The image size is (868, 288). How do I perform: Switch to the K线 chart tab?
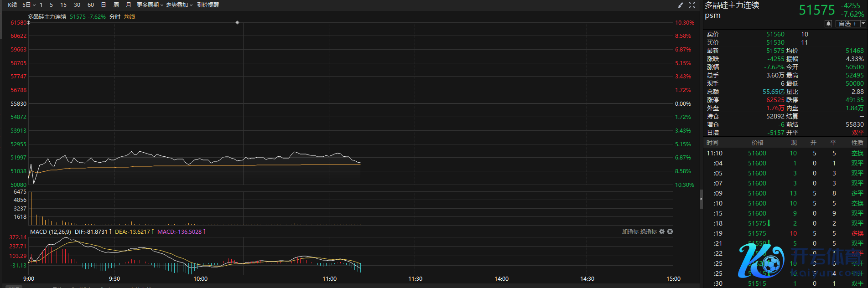12,5
